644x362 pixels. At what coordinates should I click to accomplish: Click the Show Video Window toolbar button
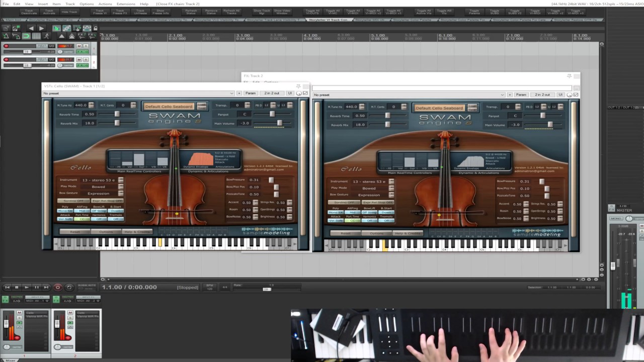[282, 11]
